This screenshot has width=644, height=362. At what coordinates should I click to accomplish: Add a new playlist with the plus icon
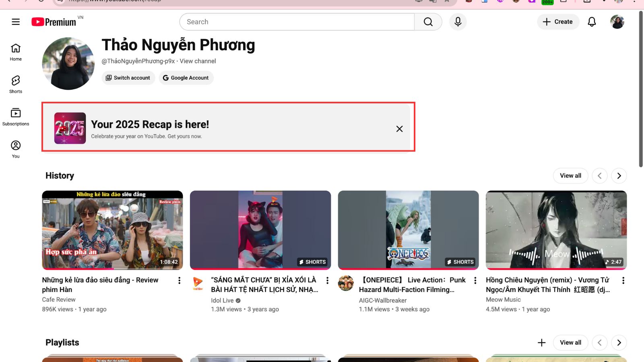[542, 342]
